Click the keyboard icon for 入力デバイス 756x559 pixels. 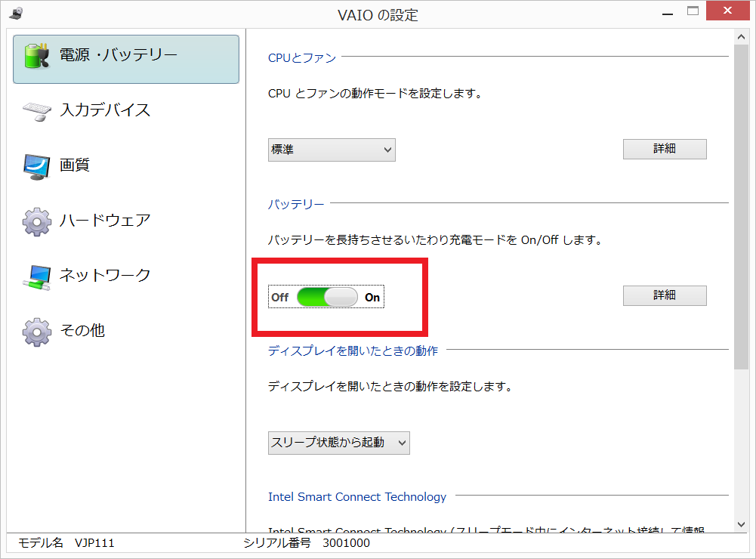coord(37,111)
